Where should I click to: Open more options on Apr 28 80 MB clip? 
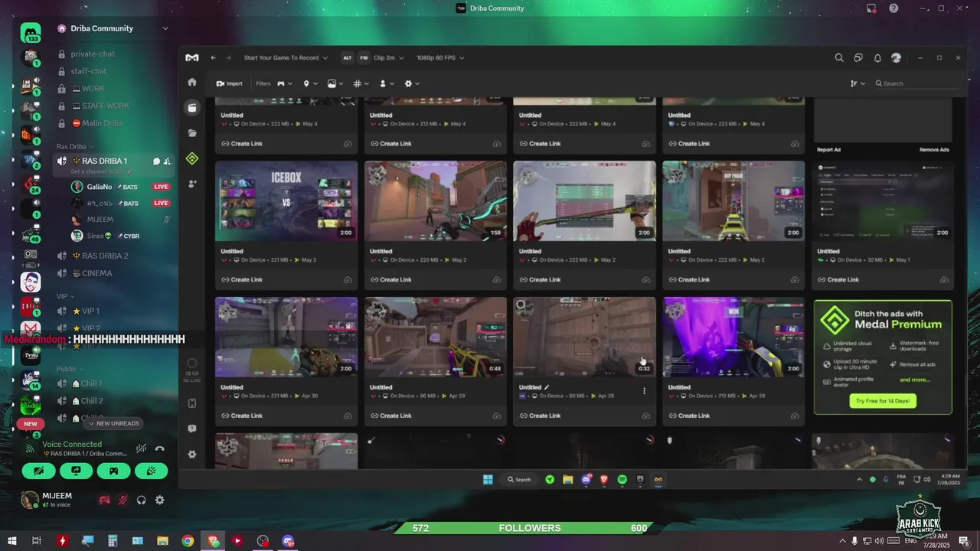point(644,390)
